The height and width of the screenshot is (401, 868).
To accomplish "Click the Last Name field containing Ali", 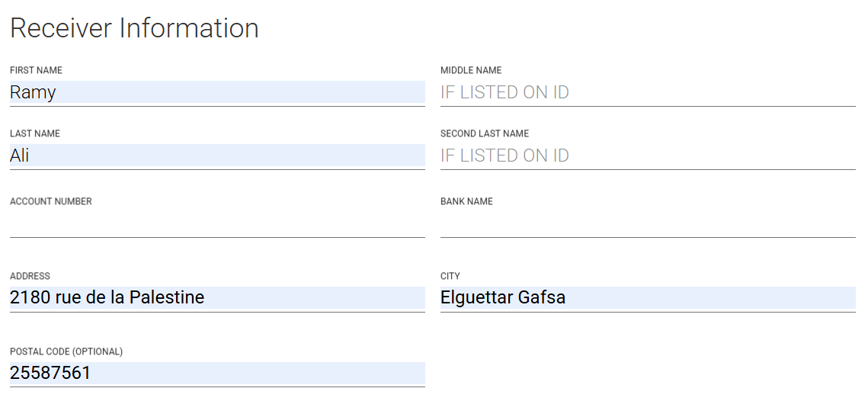I will (217, 156).
